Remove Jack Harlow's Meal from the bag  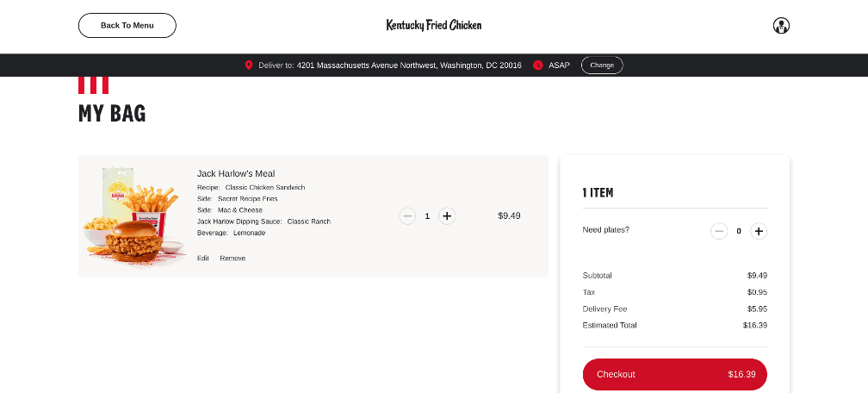[x=232, y=259]
